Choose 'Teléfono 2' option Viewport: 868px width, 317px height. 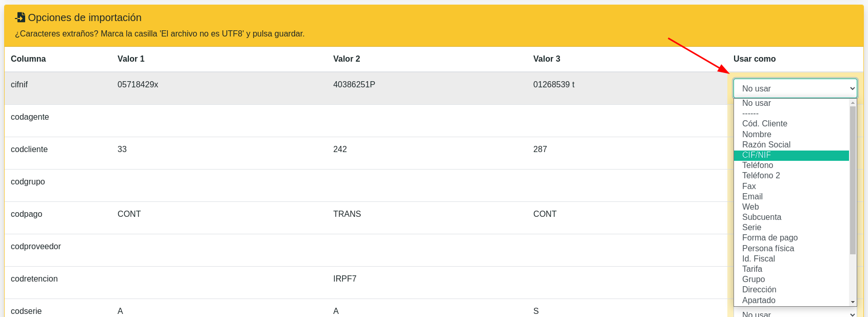click(x=792, y=176)
